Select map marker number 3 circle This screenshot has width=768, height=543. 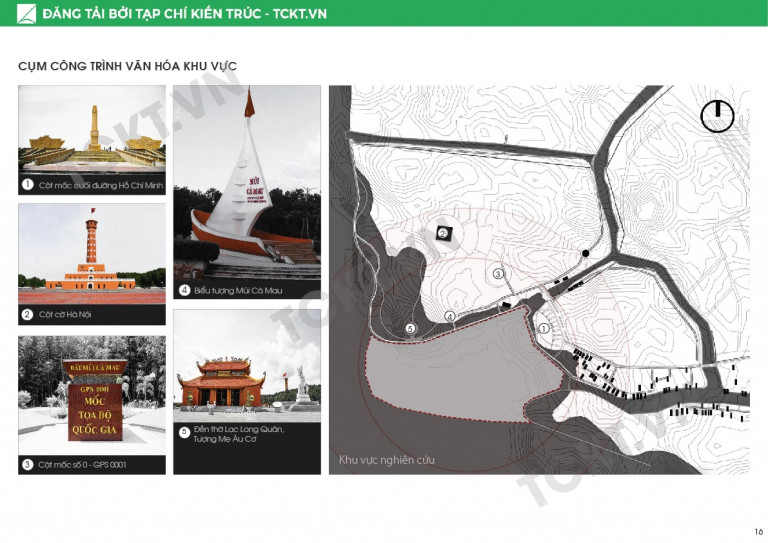pos(498,274)
